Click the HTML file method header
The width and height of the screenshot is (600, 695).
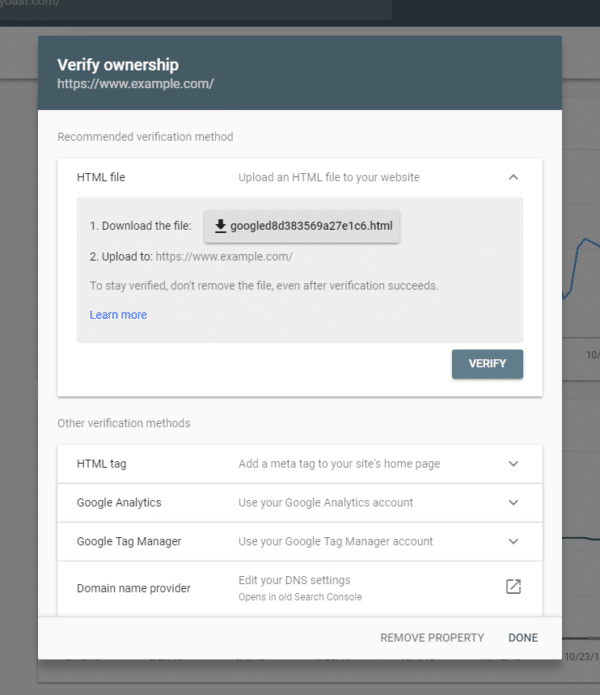click(x=300, y=177)
